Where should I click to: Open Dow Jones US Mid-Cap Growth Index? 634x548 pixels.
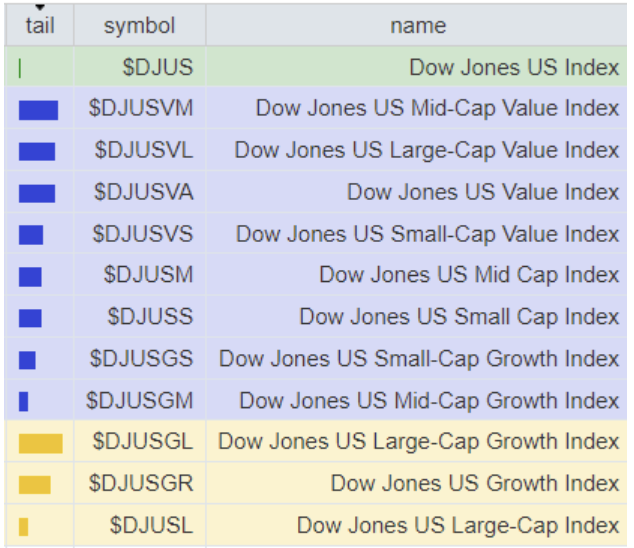pos(429,400)
